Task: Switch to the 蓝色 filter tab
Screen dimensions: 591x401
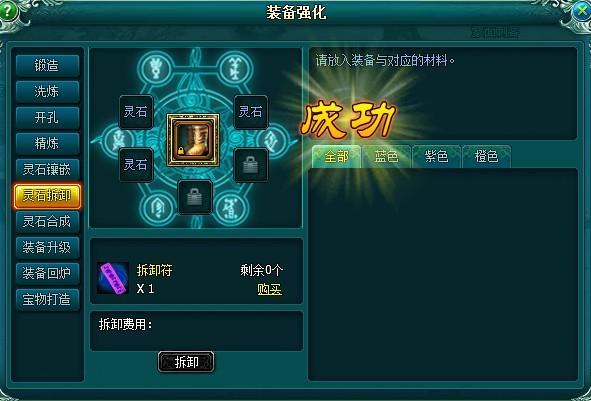Action: (386, 156)
